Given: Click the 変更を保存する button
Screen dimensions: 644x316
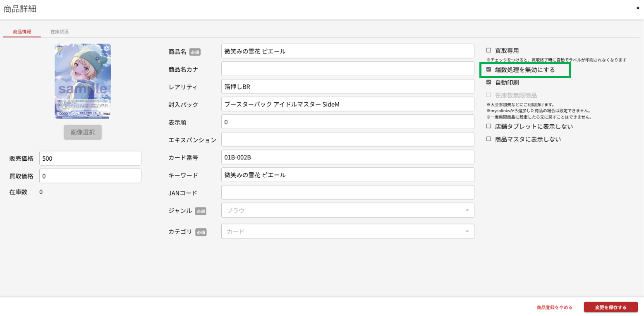Looking at the screenshot, I should coord(610,307).
